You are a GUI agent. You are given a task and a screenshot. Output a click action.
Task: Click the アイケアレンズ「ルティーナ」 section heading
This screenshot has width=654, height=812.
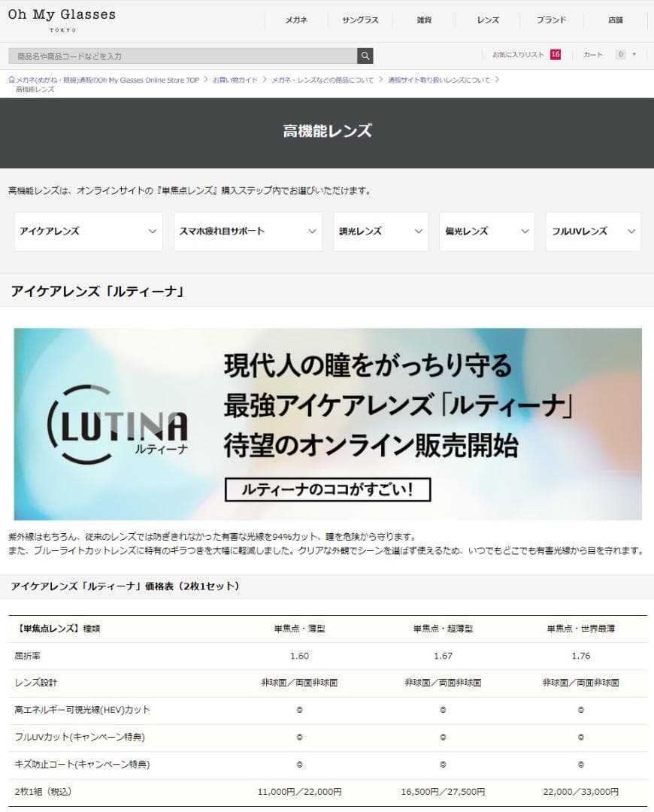98,292
